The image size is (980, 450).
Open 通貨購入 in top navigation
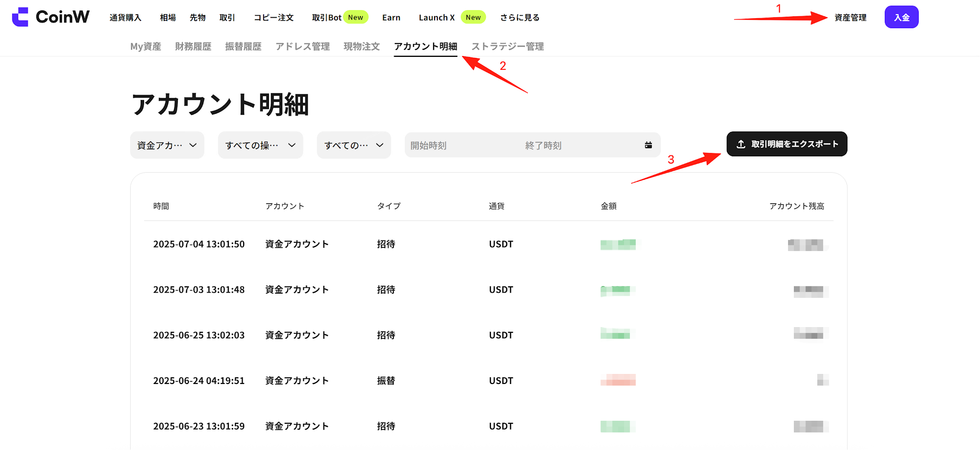point(125,18)
